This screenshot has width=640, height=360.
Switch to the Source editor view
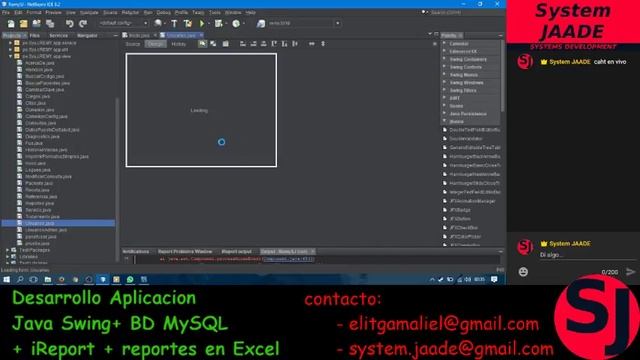coord(133,44)
